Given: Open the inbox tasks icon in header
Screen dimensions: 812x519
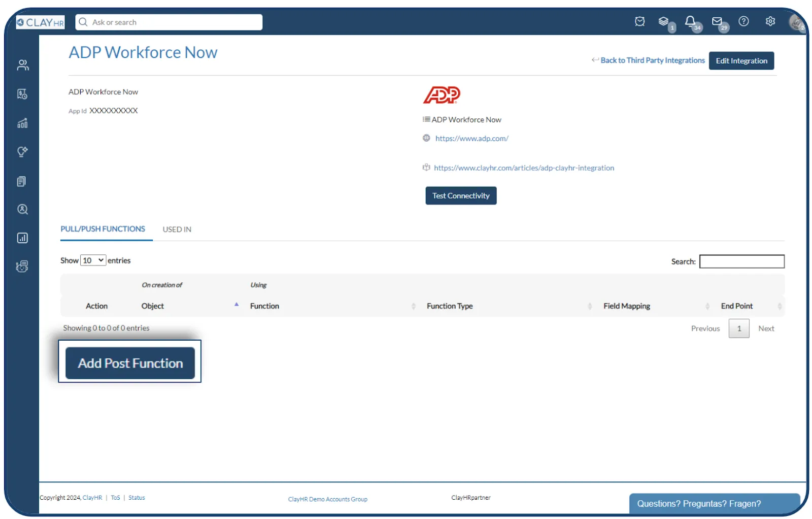Looking at the screenshot, I should [639, 21].
